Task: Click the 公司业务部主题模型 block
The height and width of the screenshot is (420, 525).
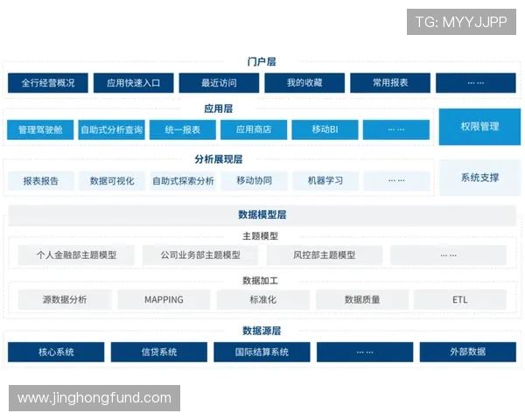Action: (x=200, y=255)
